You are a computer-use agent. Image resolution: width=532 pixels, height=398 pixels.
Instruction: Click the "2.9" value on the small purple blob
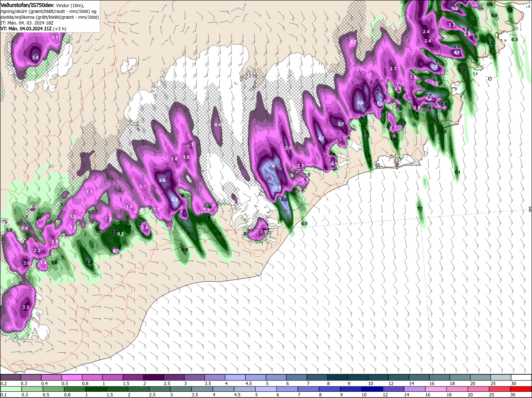[263, 232]
